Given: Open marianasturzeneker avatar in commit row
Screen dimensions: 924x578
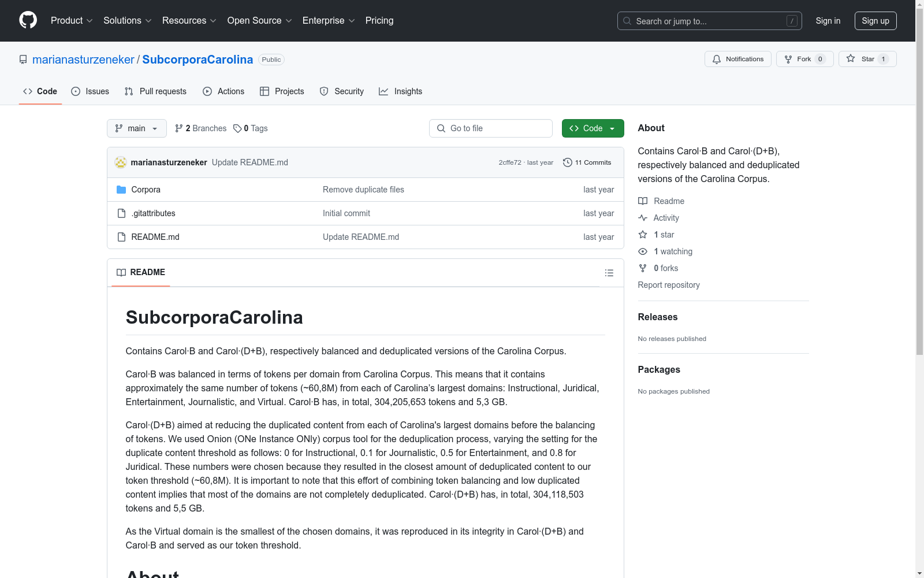Looking at the screenshot, I should [x=121, y=162].
